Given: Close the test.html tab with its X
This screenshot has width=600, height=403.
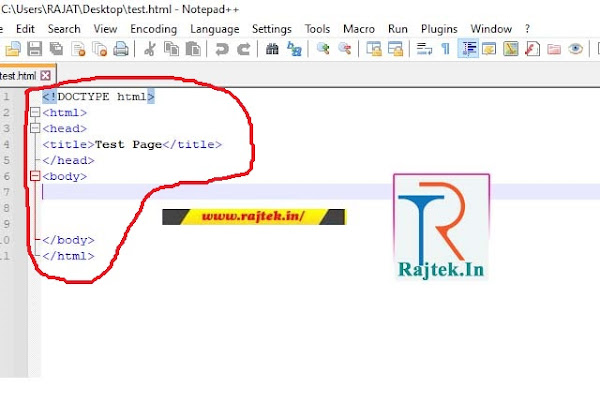Looking at the screenshot, I should pyautogui.click(x=46, y=75).
